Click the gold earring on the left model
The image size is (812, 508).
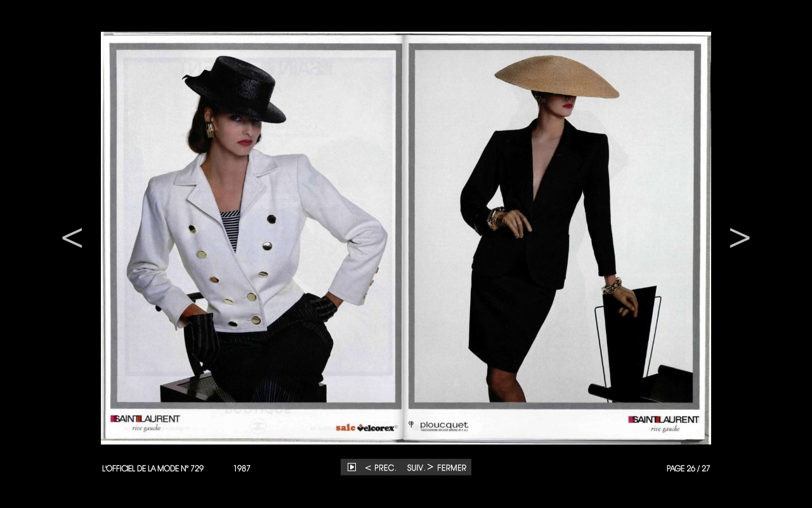pos(210,130)
